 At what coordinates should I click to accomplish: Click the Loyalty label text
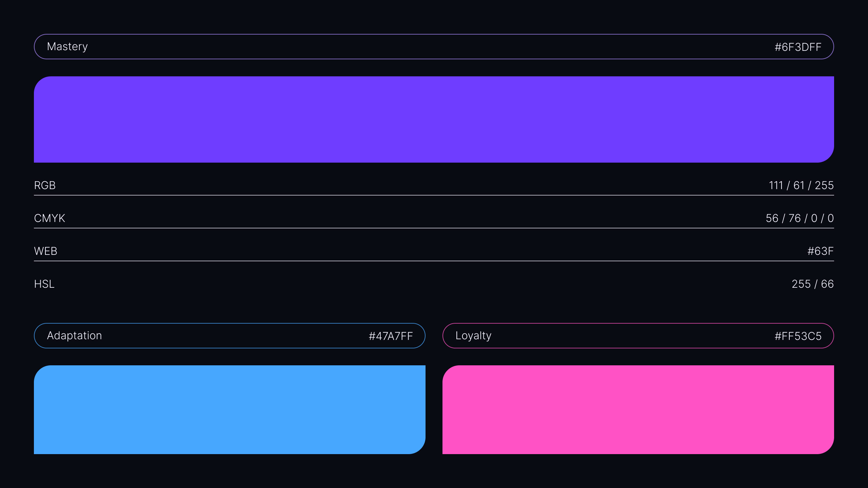473,335
